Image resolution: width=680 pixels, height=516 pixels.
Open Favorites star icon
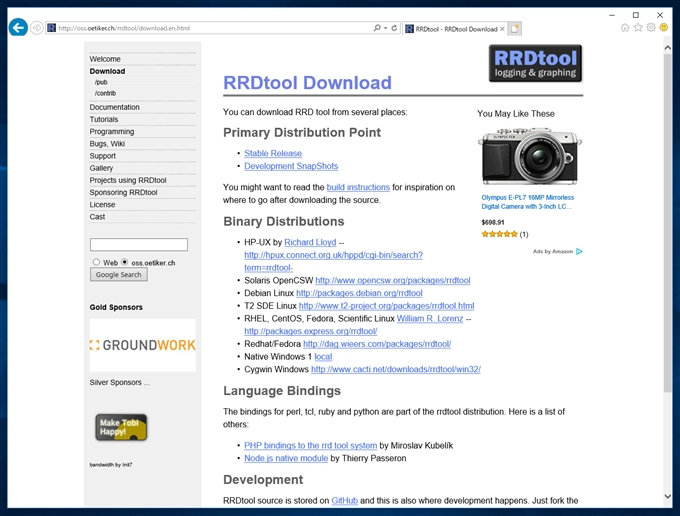click(638, 28)
